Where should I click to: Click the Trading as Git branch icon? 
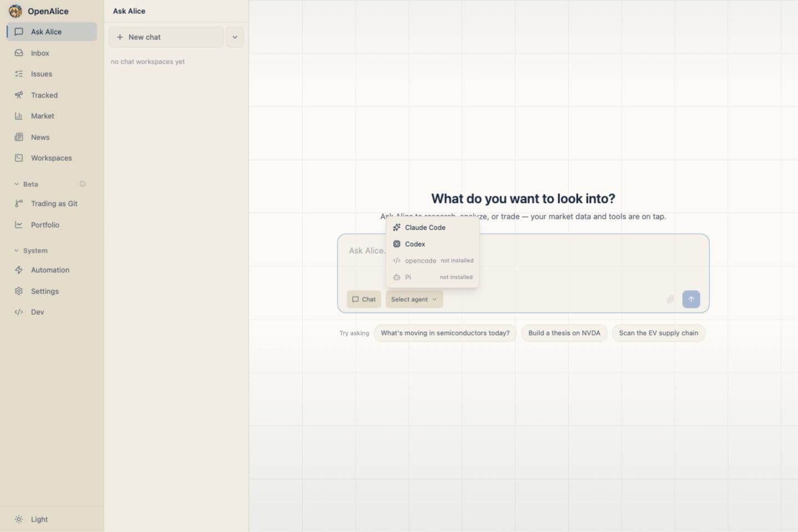tap(19, 203)
